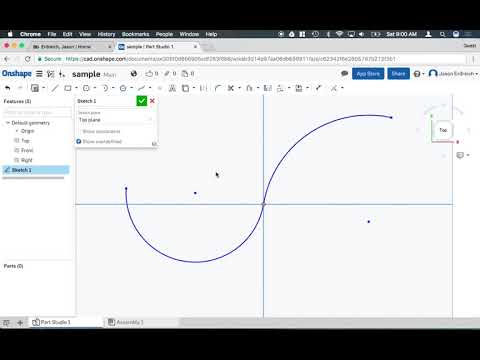
Task: Click the globe public-document icon
Action: point(134,74)
